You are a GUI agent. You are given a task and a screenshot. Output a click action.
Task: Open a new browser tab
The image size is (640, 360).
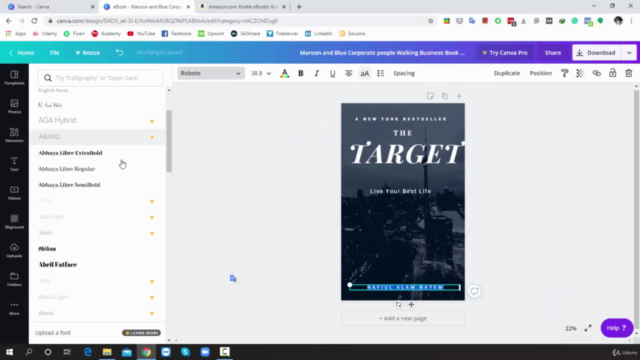pos(299,7)
